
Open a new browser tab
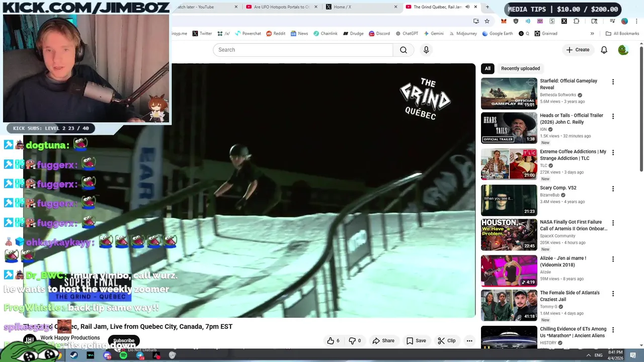point(487,7)
